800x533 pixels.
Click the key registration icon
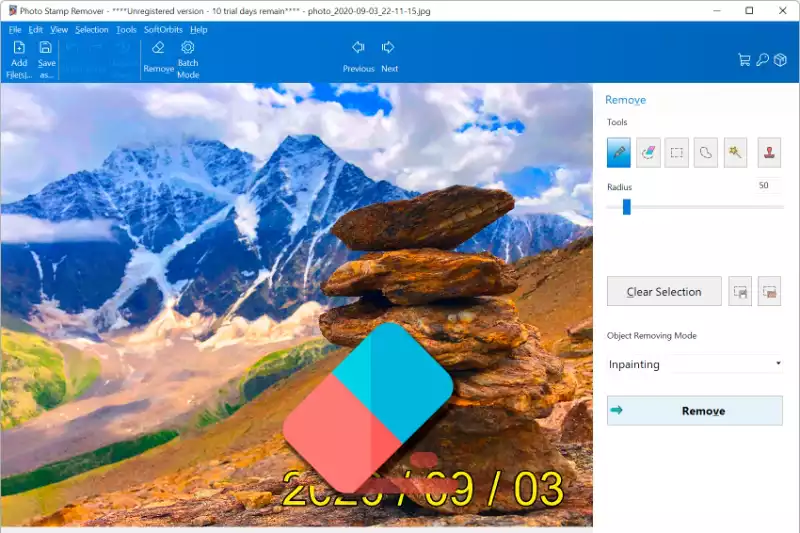coord(762,60)
